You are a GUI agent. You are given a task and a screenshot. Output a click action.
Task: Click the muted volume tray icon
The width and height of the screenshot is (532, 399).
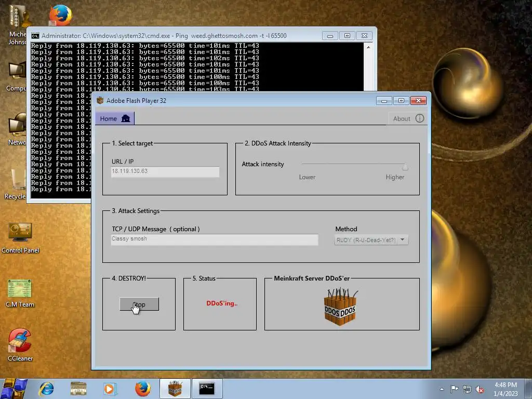click(480, 390)
